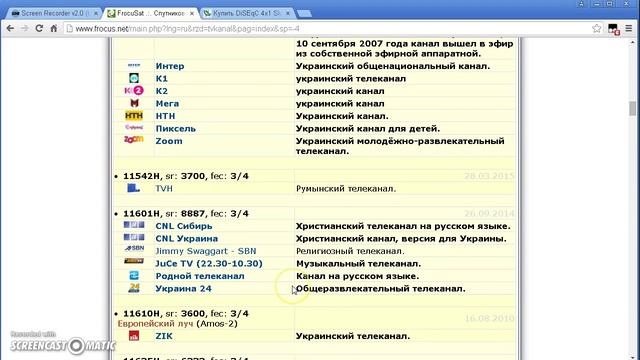
Task: Open the Пиксель channel link
Action: (176, 128)
